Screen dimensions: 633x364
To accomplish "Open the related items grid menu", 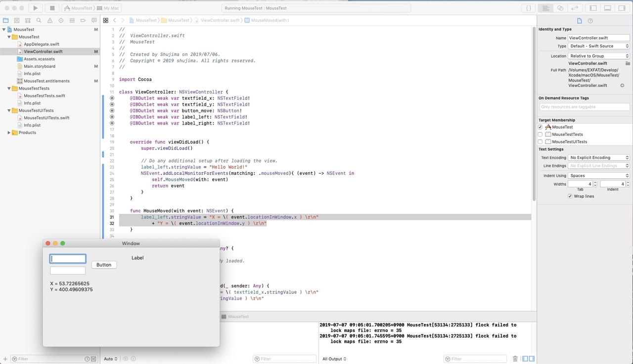I will [x=105, y=20].
